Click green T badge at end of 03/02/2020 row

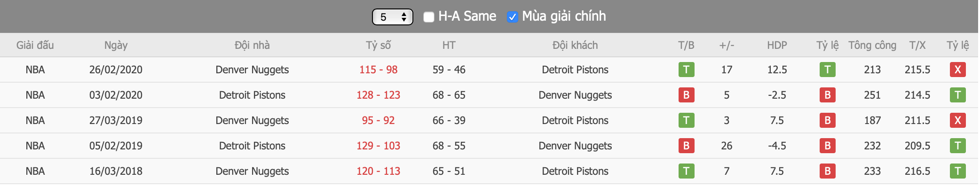pos(957,95)
